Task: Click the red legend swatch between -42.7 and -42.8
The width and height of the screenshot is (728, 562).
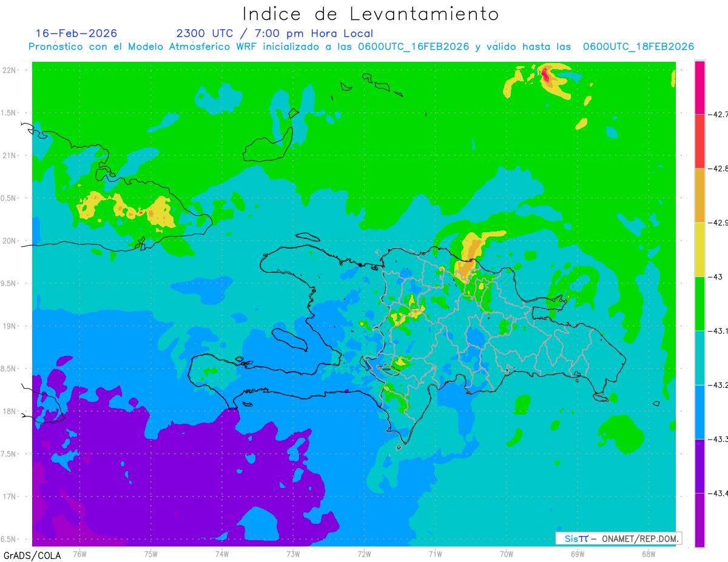Action: click(x=699, y=141)
